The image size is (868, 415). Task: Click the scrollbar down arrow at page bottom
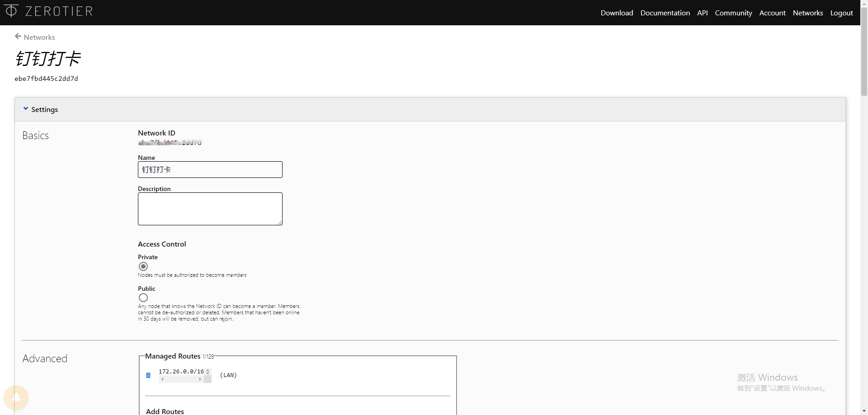tap(864, 411)
